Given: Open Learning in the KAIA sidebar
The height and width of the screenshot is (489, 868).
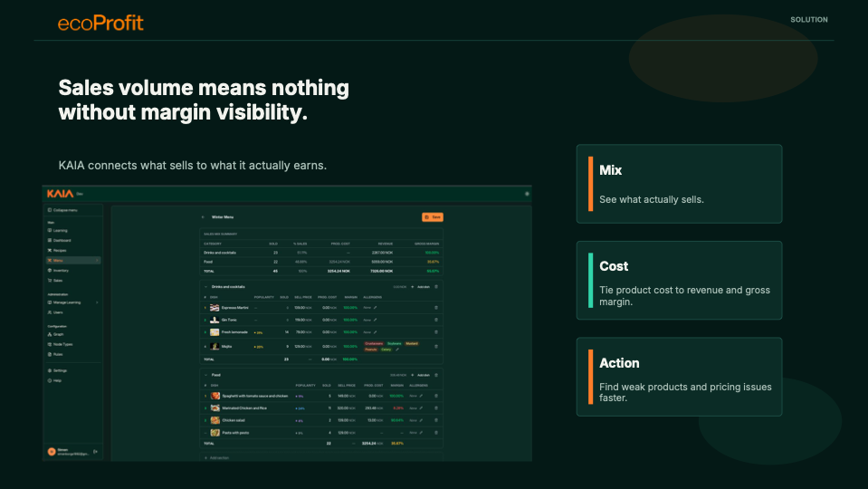Looking at the screenshot, I should (x=58, y=230).
